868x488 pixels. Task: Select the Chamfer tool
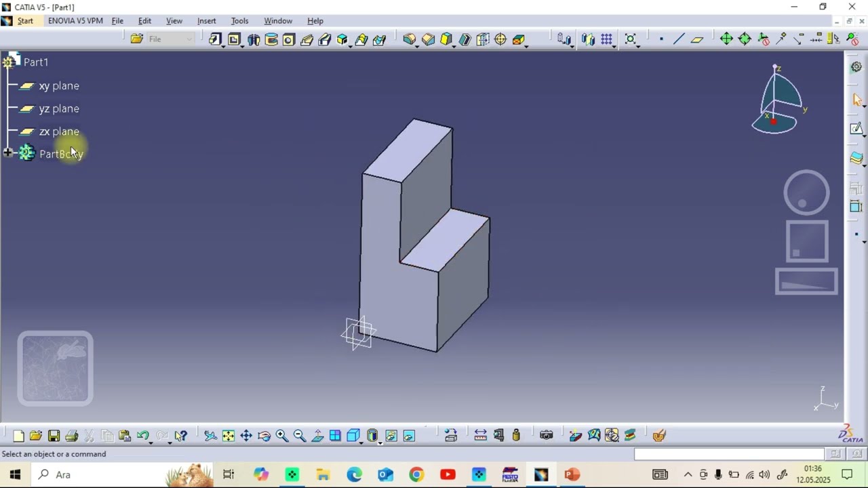[429, 39]
